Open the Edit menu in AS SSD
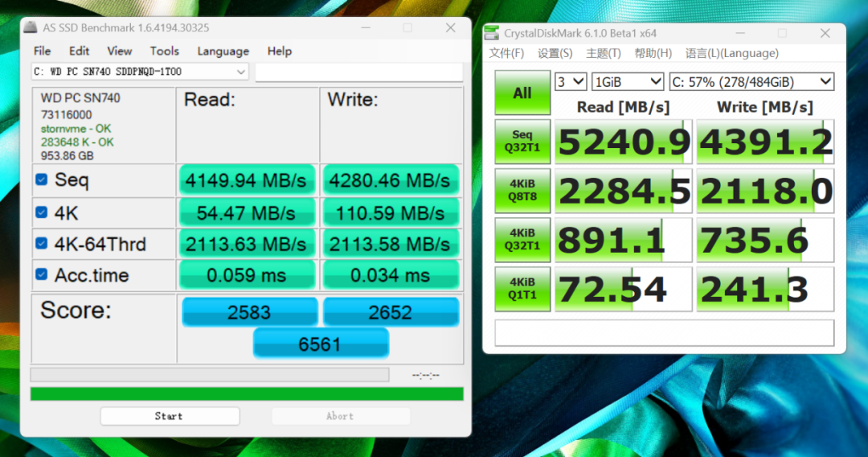The height and width of the screenshot is (457, 868). tap(79, 51)
